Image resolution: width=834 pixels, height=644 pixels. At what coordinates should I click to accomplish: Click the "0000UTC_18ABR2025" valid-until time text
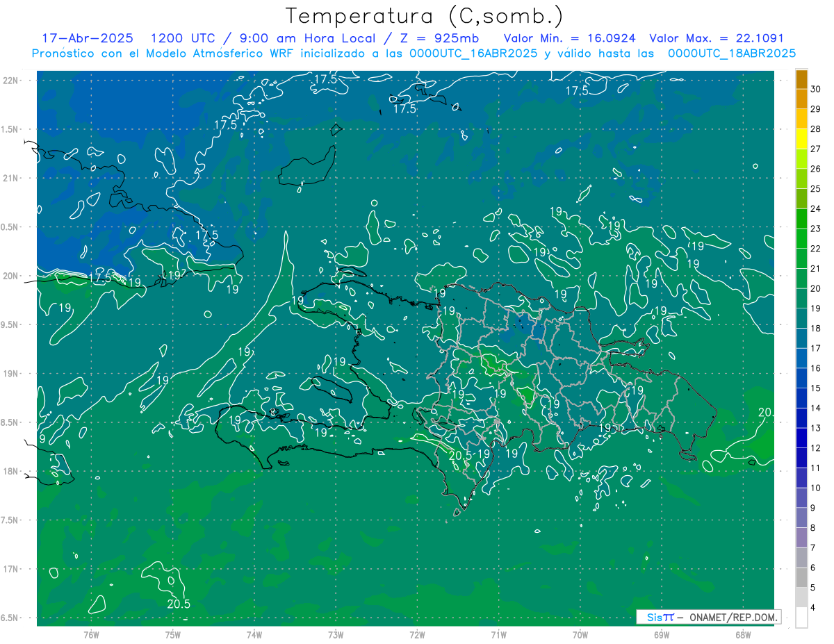pyautogui.click(x=732, y=53)
